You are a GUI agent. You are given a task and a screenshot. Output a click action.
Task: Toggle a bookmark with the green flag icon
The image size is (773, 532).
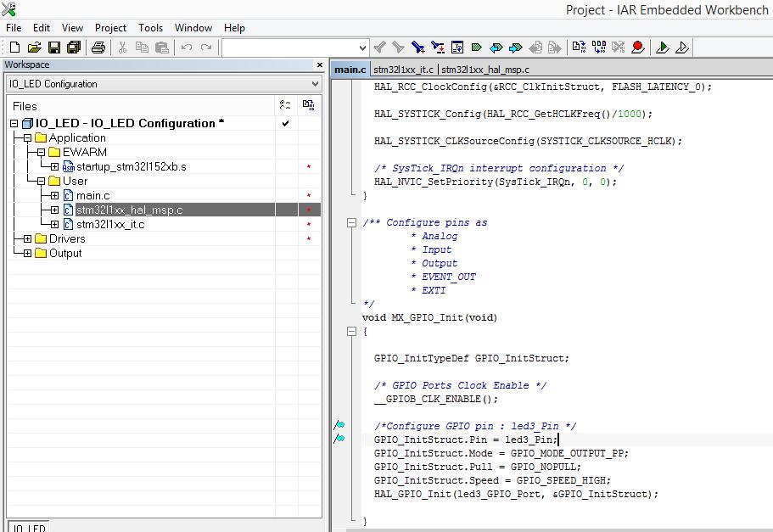coord(476,48)
